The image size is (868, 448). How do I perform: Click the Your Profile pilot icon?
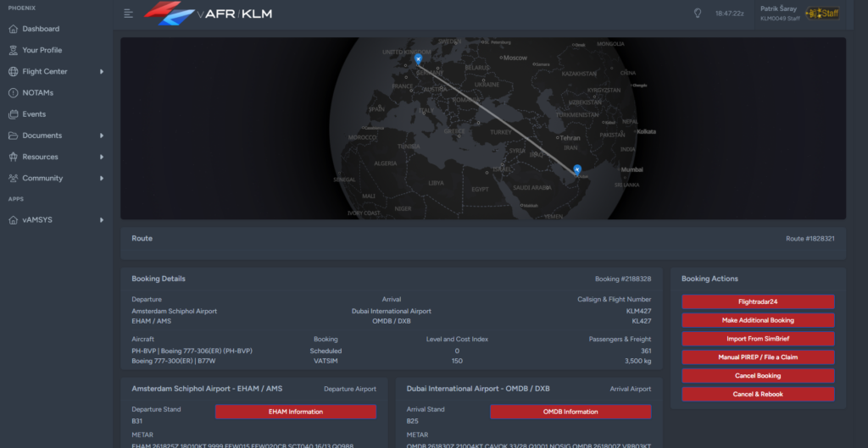(14, 50)
